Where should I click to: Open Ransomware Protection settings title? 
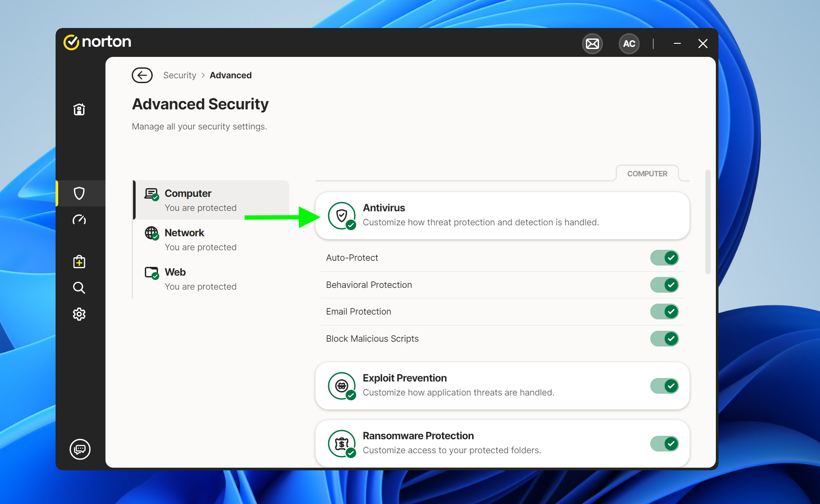coord(418,436)
